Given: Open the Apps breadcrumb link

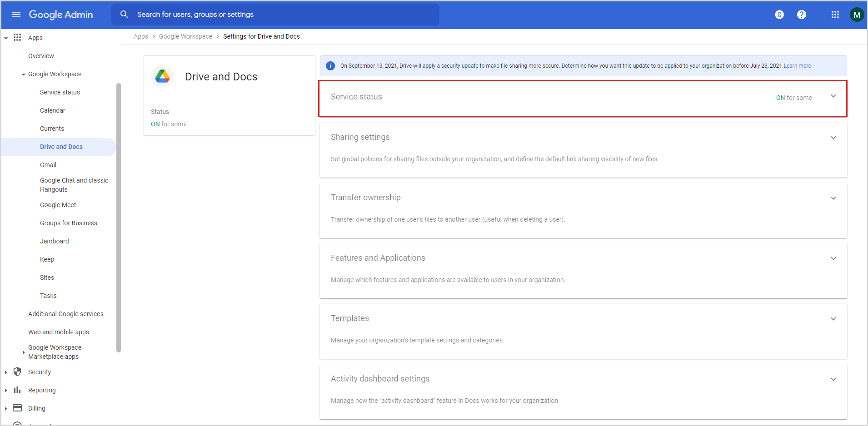Looking at the screenshot, I should coord(141,36).
